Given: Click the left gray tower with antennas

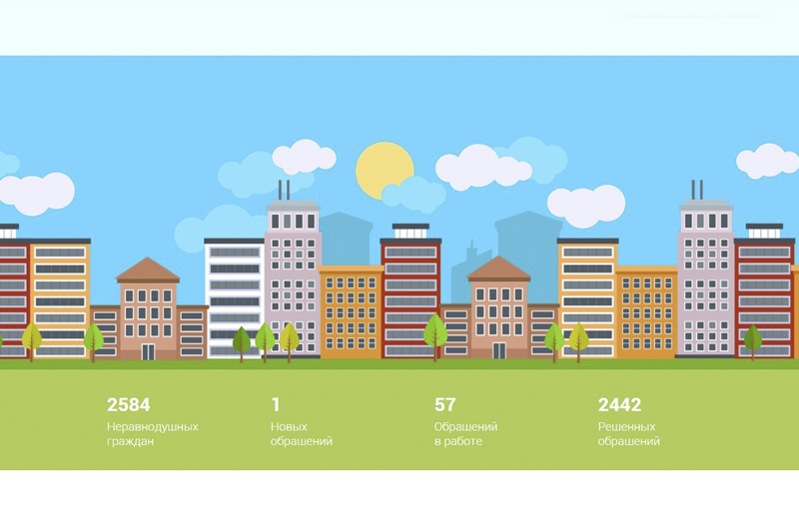Looking at the screenshot, I should tap(293, 269).
